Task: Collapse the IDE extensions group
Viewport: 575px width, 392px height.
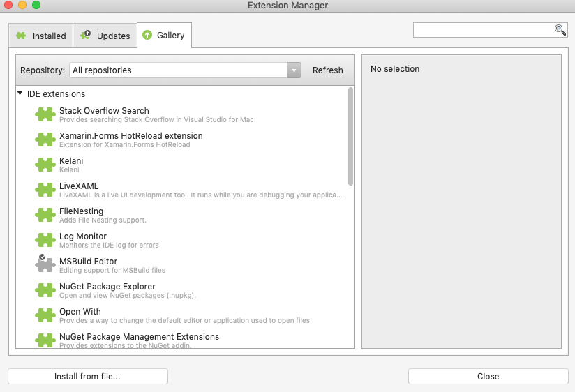Action: [20, 93]
